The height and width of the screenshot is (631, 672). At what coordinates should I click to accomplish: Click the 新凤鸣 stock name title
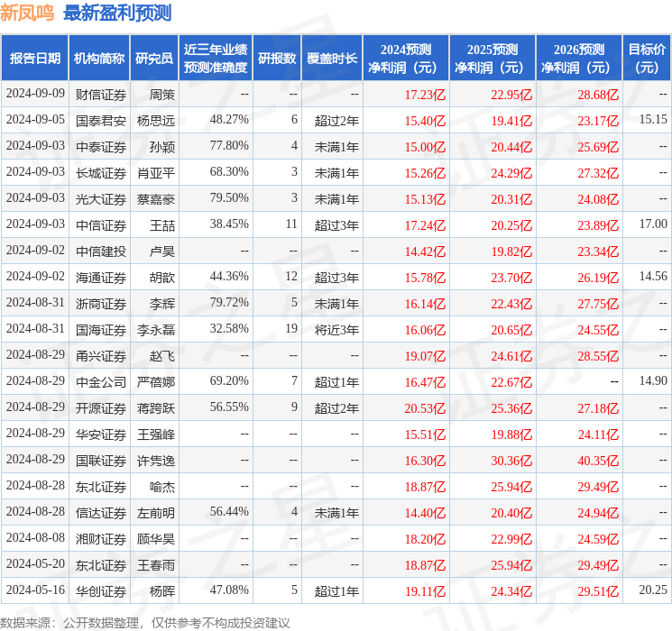coord(27,13)
